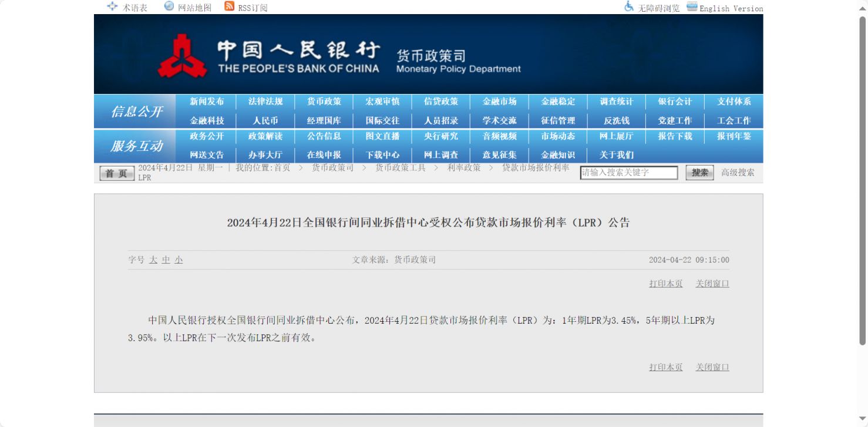Screen dimensions: 868x427
Task: Click the 首页 home button
Action: [x=117, y=173]
